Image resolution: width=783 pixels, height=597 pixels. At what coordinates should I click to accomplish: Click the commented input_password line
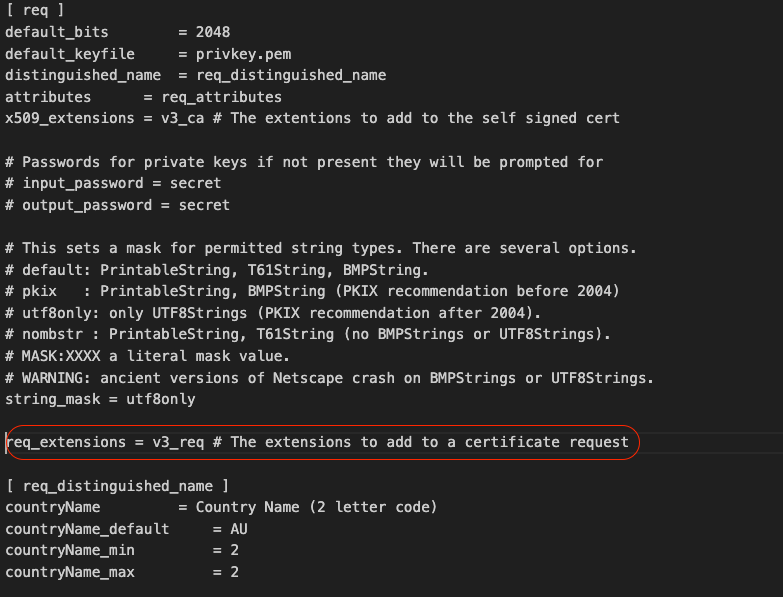[x=113, y=184]
